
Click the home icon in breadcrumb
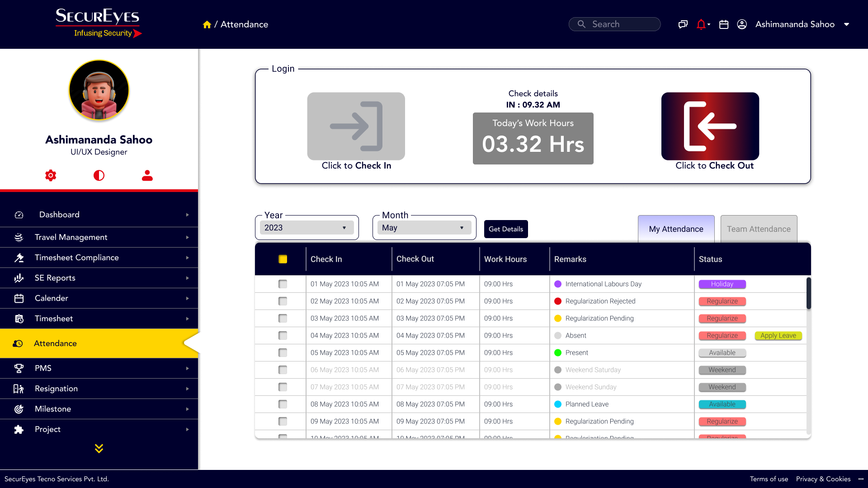pos(207,24)
